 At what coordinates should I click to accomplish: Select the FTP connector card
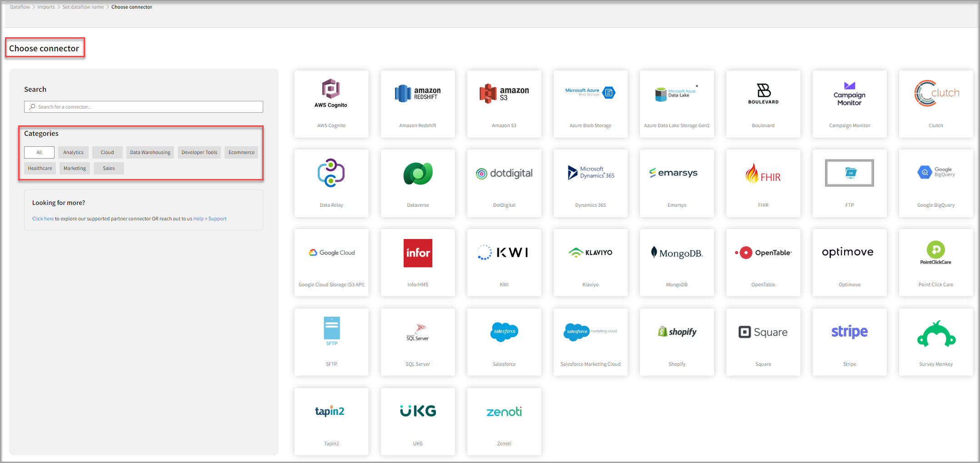tap(850, 184)
